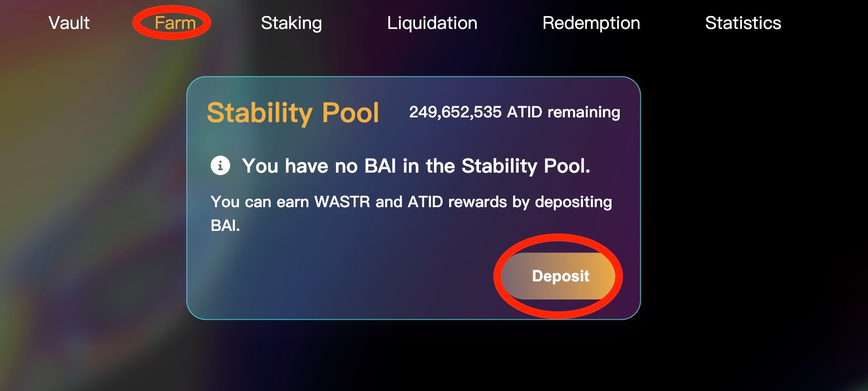
Task: Click the word 'WASTR' in the description
Action: [342, 202]
